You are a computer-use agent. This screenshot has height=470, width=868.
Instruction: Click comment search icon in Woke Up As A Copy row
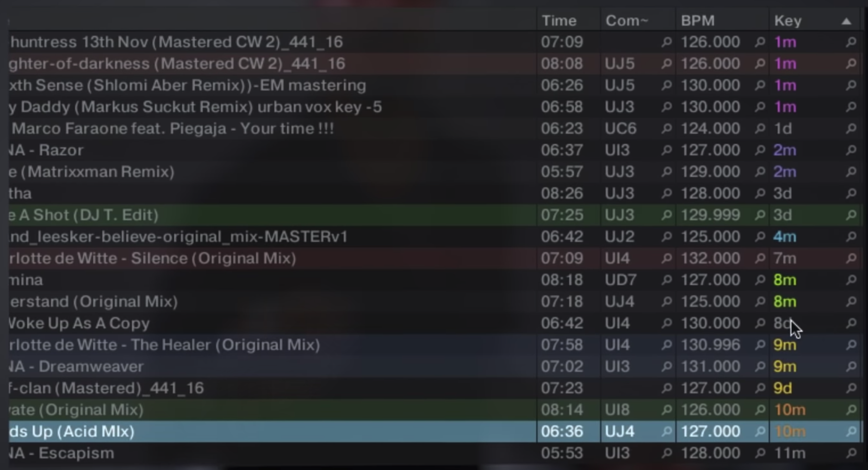pyautogui.click(x=666, y=323)
